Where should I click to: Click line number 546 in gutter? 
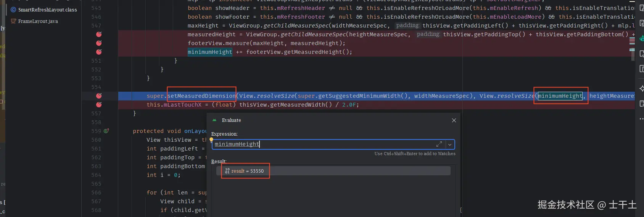[96, 17]
